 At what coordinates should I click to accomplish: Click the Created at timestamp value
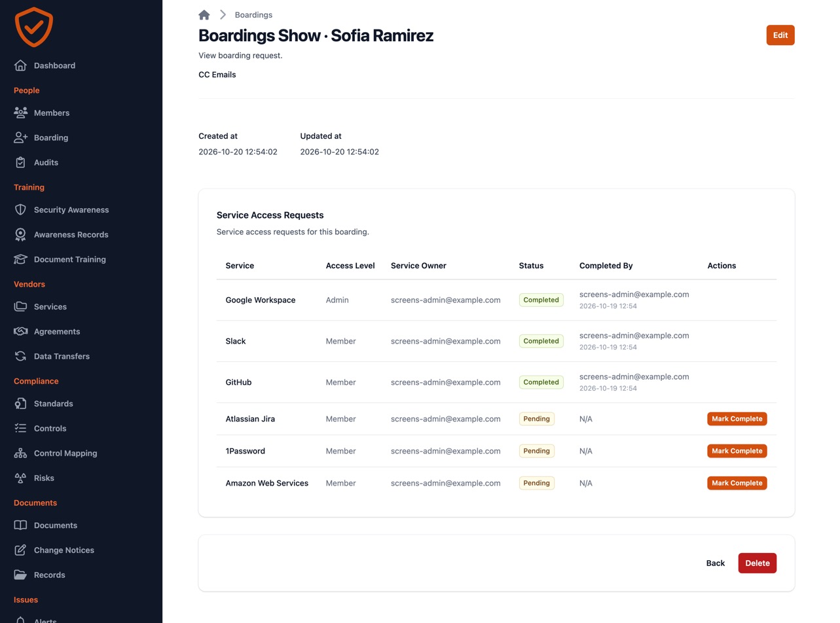[238, 152]
